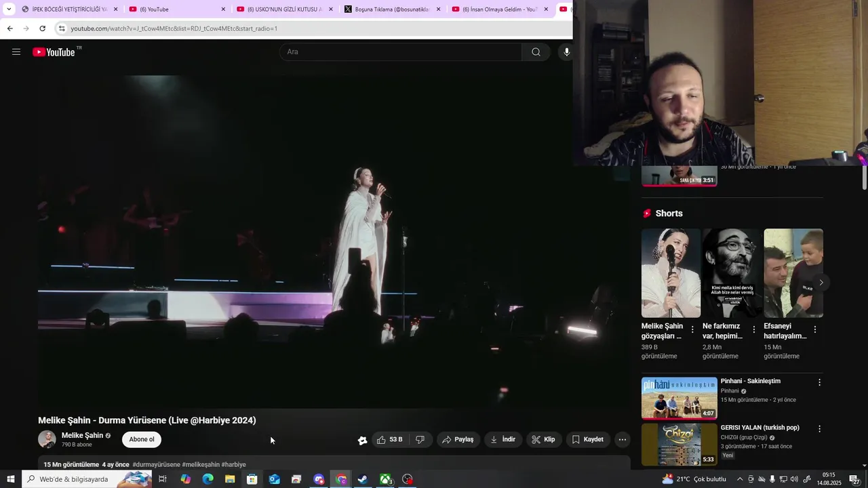
Task: Open the site information icon in the address bar
Action: 62,28
